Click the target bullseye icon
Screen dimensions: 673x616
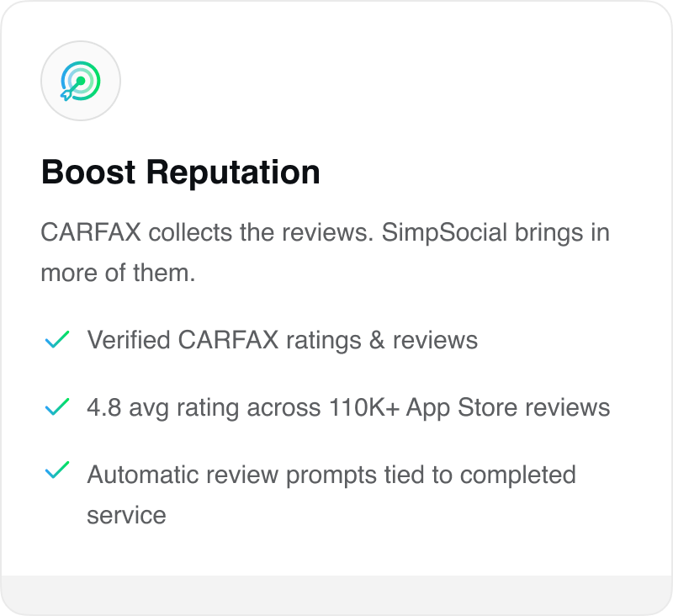81,81
